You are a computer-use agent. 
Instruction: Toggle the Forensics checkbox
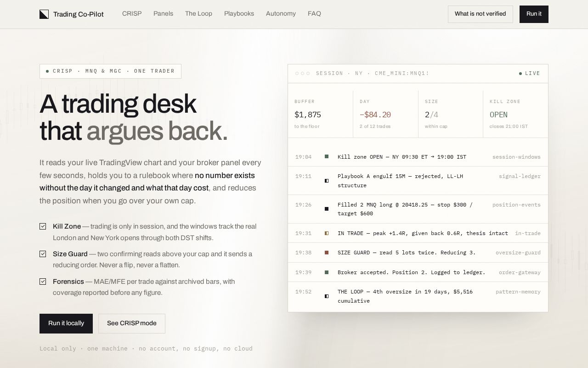(43, 282)
